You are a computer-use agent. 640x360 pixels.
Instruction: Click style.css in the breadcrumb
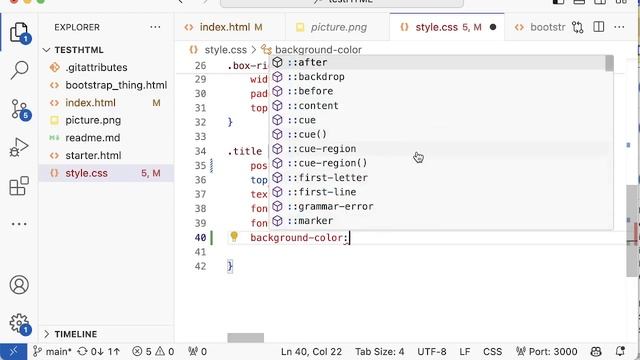click(225, 50)
